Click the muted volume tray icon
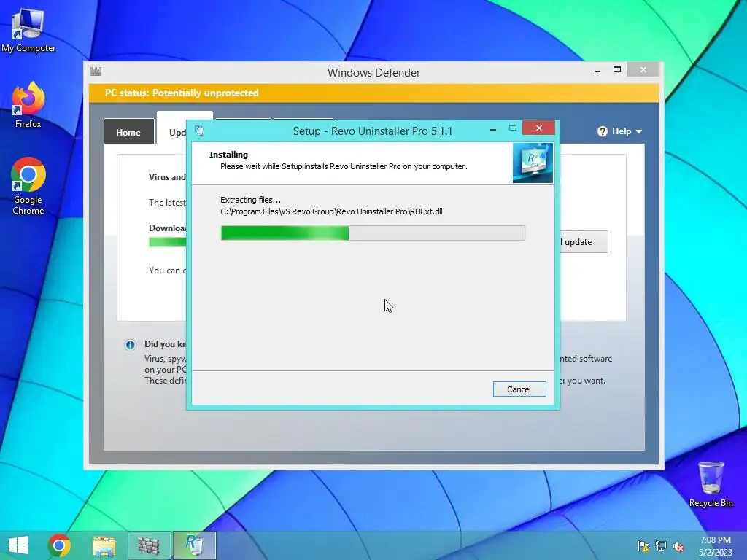The height and width of the screenshot is (560, 747). (678, 546)
